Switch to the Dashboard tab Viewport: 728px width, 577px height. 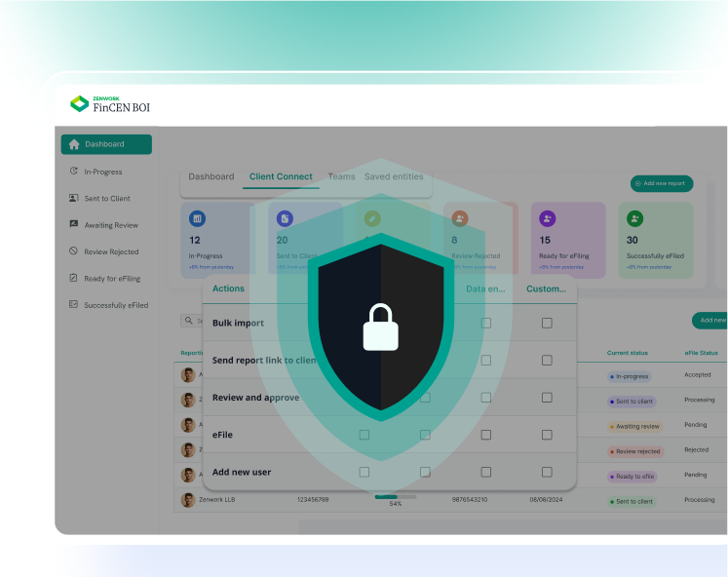tap(211, 176)
